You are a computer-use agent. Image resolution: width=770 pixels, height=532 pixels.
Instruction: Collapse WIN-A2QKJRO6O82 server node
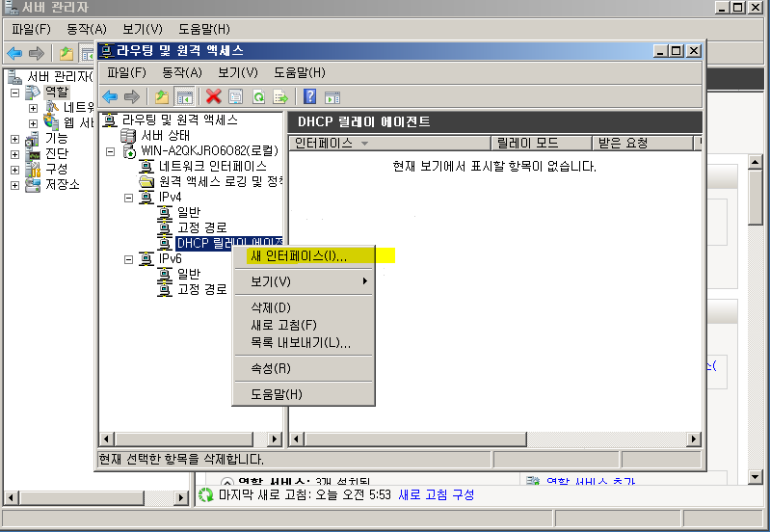pyautogui.click(x=111, y=151)
